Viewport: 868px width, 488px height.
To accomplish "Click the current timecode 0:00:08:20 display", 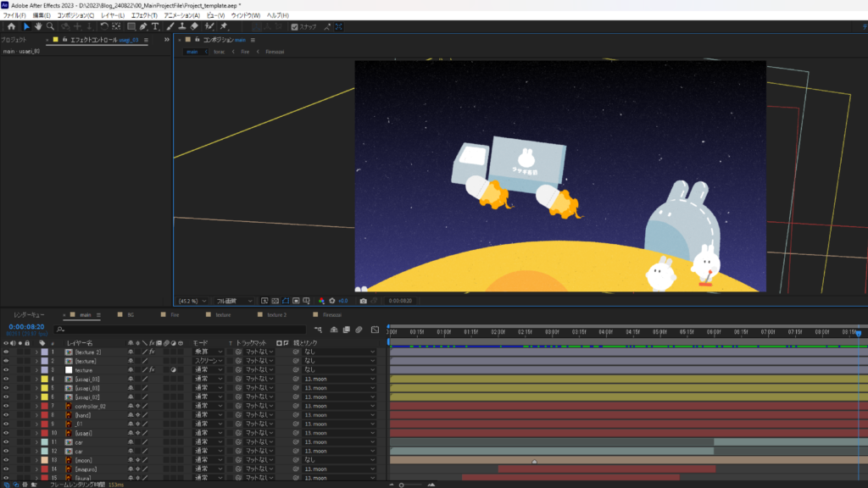I will (x=25, y=326).
